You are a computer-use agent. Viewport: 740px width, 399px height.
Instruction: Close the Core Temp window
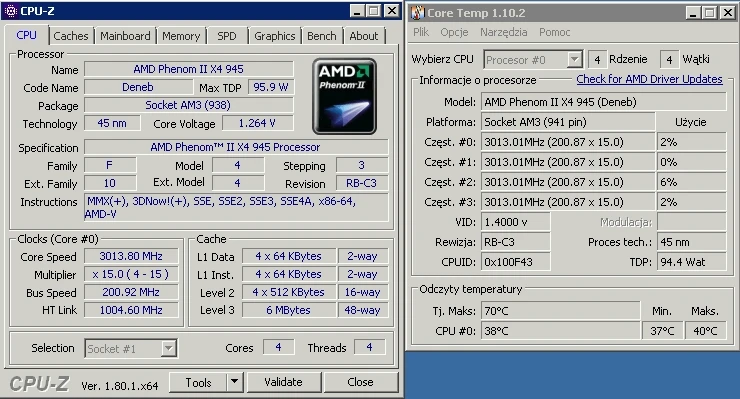[x=728, y=13]
